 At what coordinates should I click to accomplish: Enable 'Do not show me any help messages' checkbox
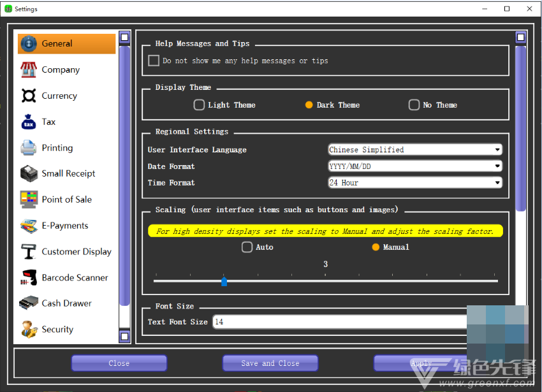pyautogui.click(x=154, y=61)
